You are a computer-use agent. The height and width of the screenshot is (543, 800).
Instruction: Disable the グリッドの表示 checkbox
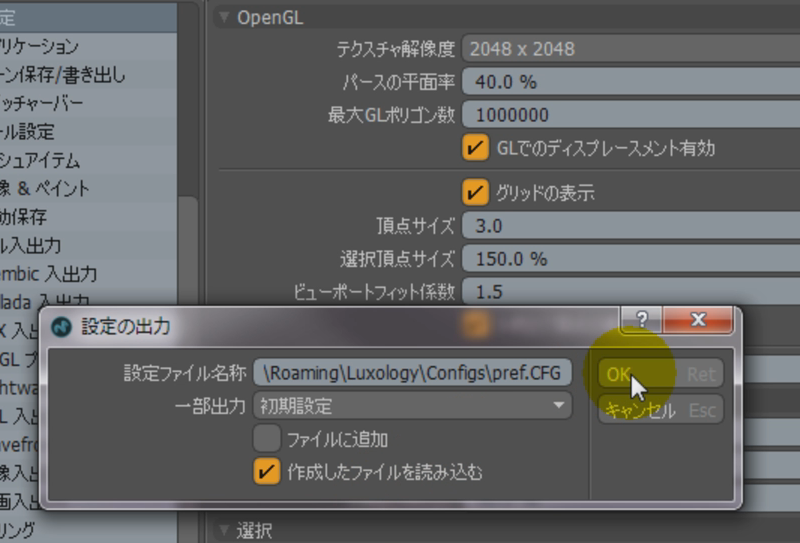pyautogui.click(x=475, y=191)
